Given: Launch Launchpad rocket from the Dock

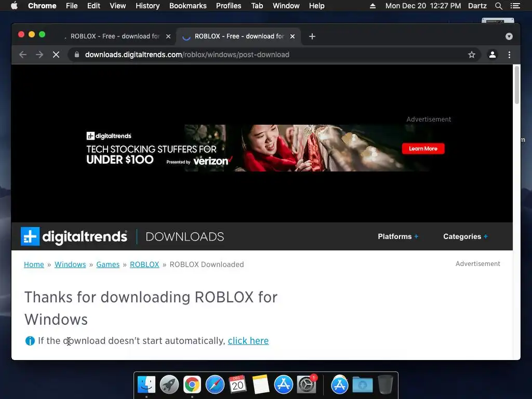Looking at the screenshot, I should coord(169,384).
